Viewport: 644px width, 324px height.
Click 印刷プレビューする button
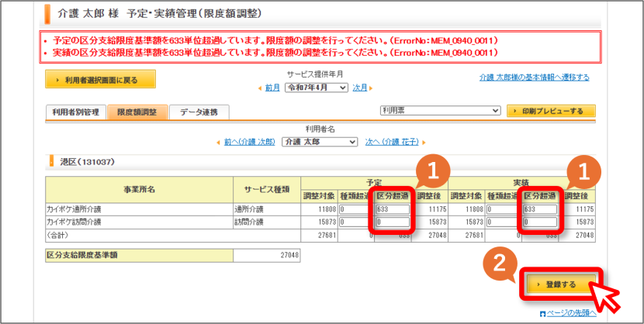(x=551, y=111)
